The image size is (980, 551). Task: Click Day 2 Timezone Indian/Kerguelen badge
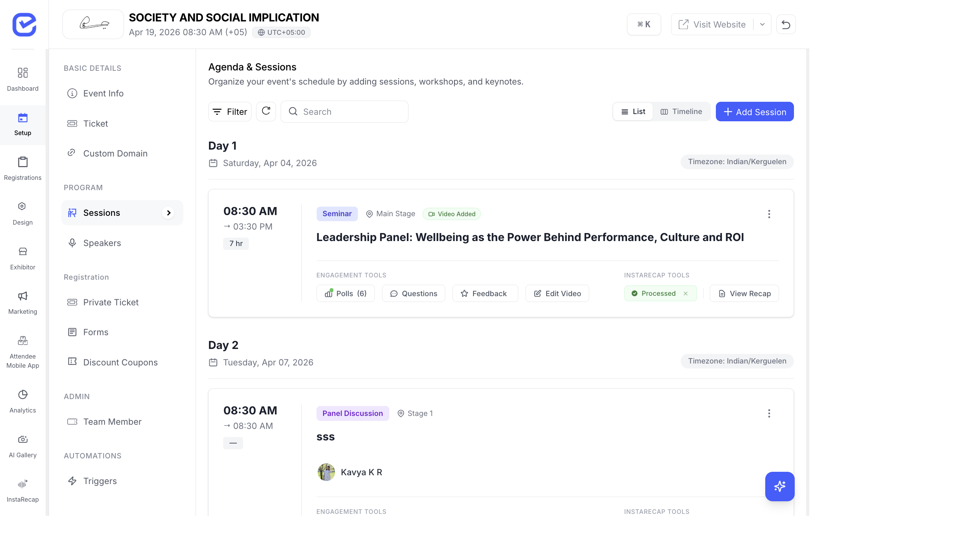pos(737,361)
